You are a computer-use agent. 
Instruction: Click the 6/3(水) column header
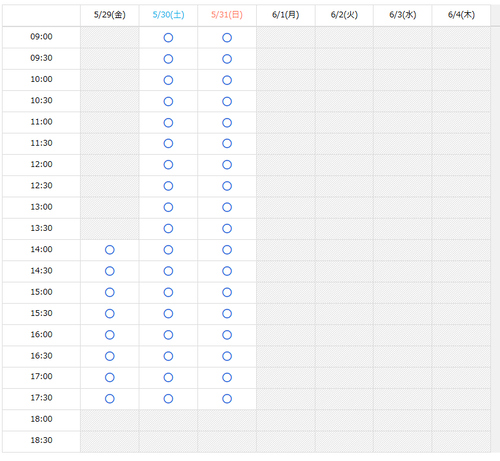coord(403,15)
